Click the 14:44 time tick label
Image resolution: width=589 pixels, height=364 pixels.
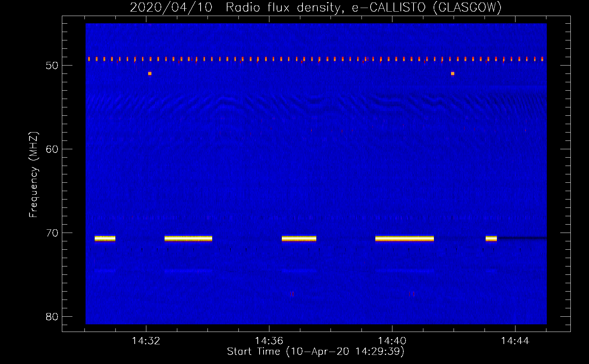click(515, 341)
